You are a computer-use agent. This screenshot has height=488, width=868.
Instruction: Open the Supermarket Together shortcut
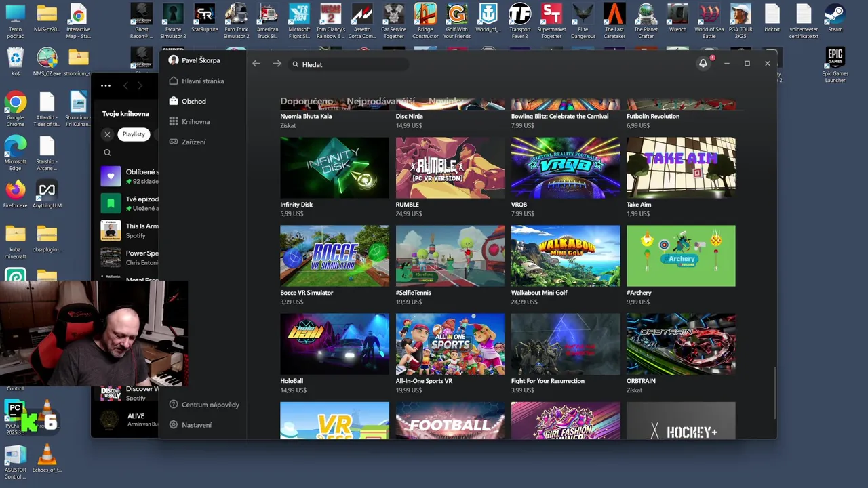[x=551, y=20]
